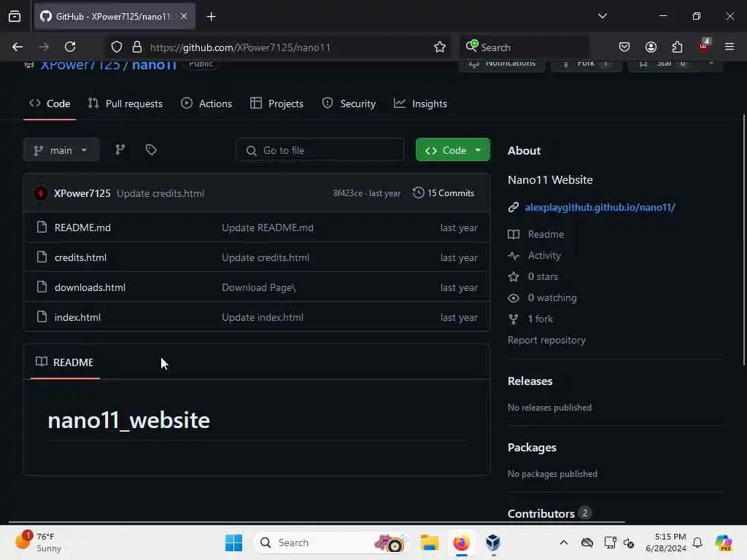Open the Update credits.html commit message
The image size is (747, 560).
click(160, 193)
